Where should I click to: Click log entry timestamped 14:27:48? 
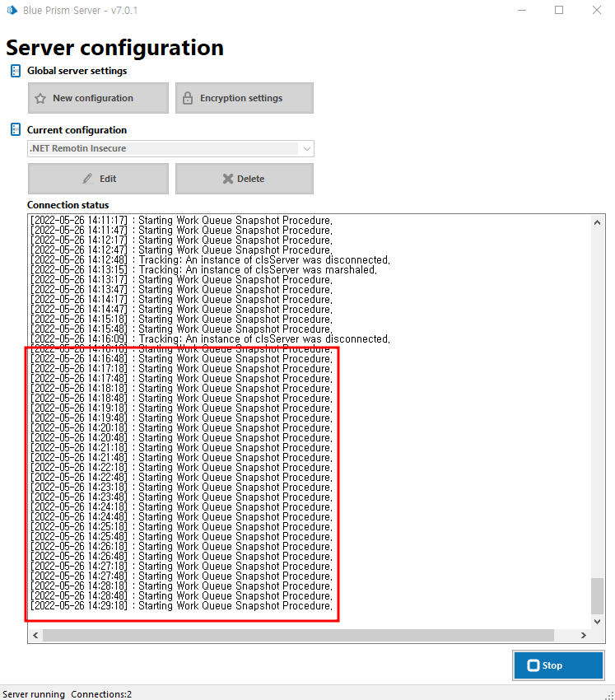[181, 576]
